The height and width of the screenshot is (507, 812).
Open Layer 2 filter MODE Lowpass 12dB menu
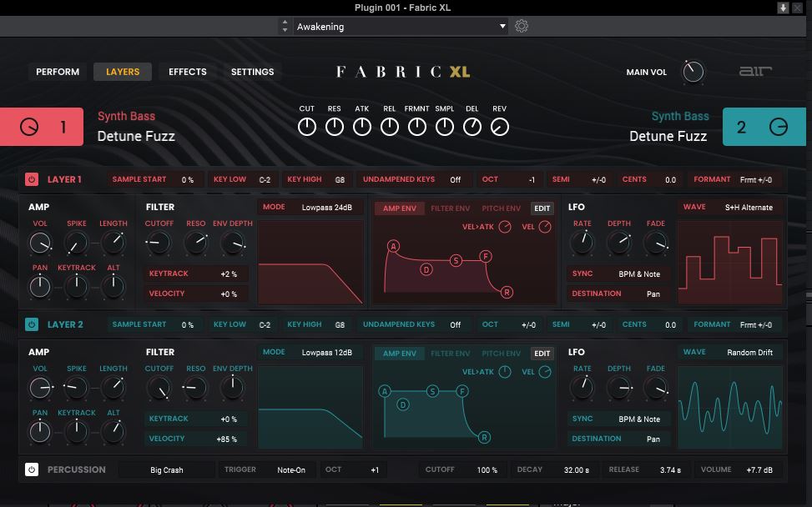[310, 352]
